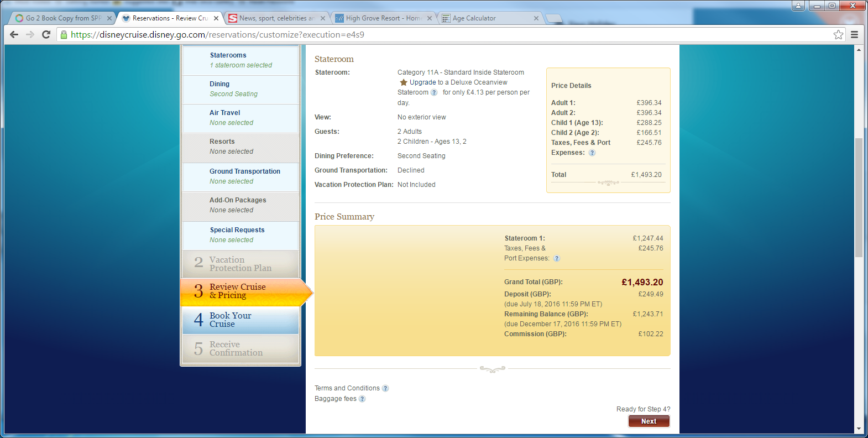868x438 pixels.
Task: Click the Stateroom 1 price £1,247.44
Action: [648, 238]
